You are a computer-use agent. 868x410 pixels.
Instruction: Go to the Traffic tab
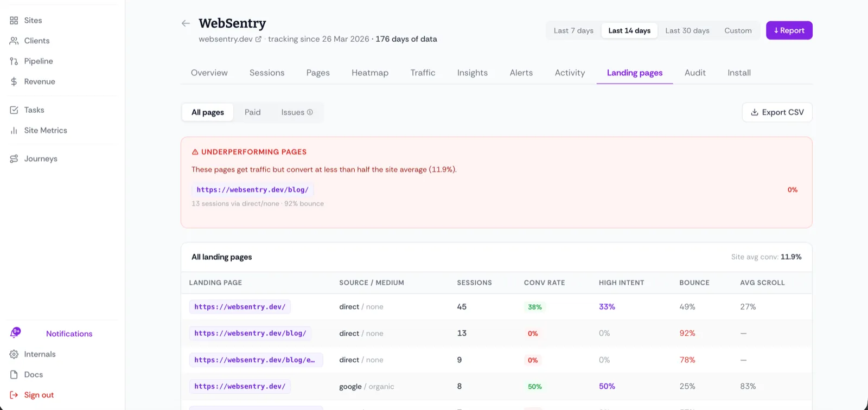(423, 73)
